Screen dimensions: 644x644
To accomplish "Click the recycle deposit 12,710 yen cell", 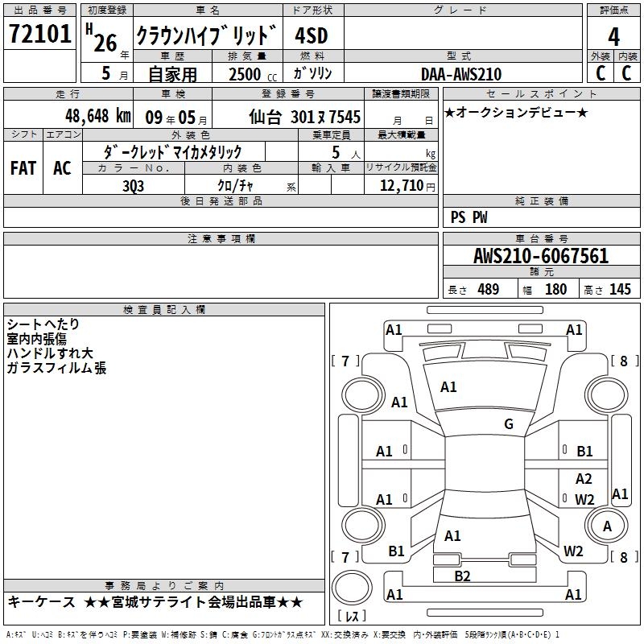I will click(x=401, y=185).
